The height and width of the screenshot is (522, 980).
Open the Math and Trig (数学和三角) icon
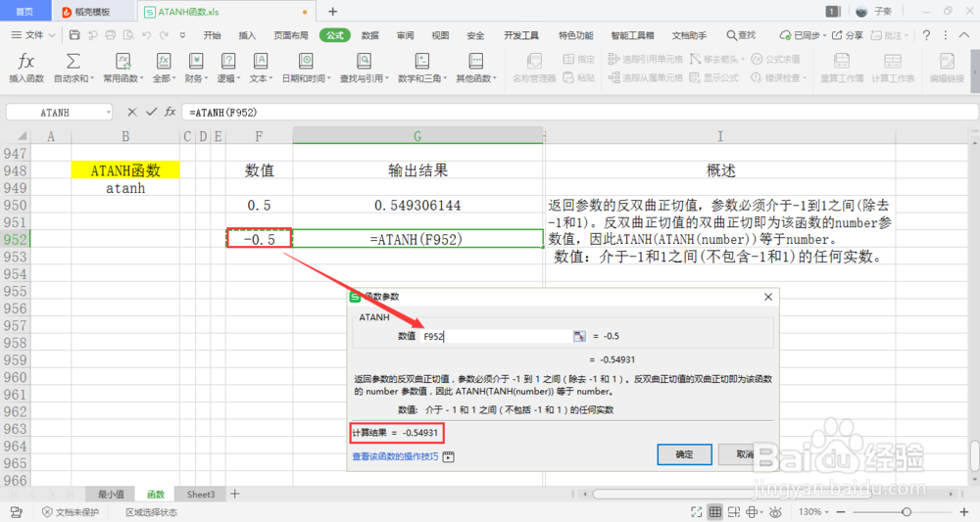(x=421, y=61)
